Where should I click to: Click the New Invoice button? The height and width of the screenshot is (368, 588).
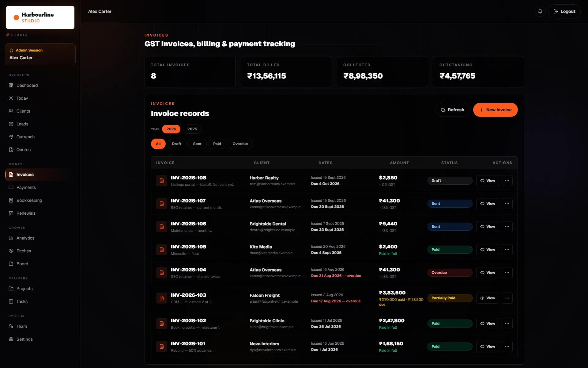495,110
